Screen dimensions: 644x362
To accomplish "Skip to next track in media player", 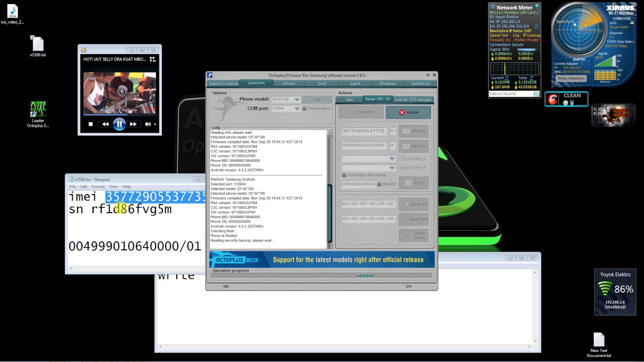I will (x=133, y=124).
